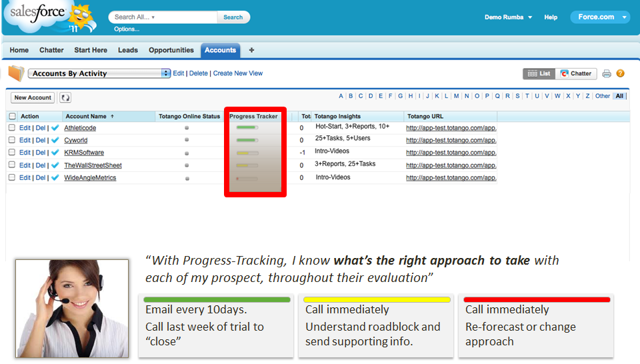640x364 pixels.
Task: Switch to the Leads tab
Action: coord(128,50)
